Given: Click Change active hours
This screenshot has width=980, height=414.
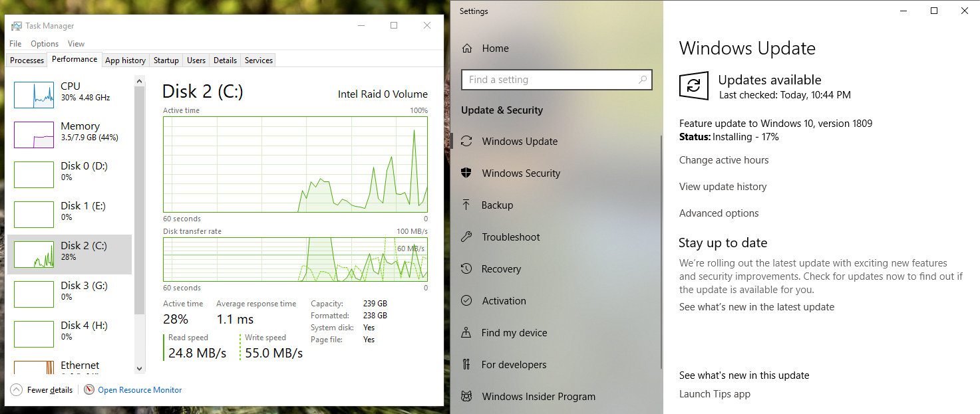Looking at the screenshot, I should pos(723,160).
